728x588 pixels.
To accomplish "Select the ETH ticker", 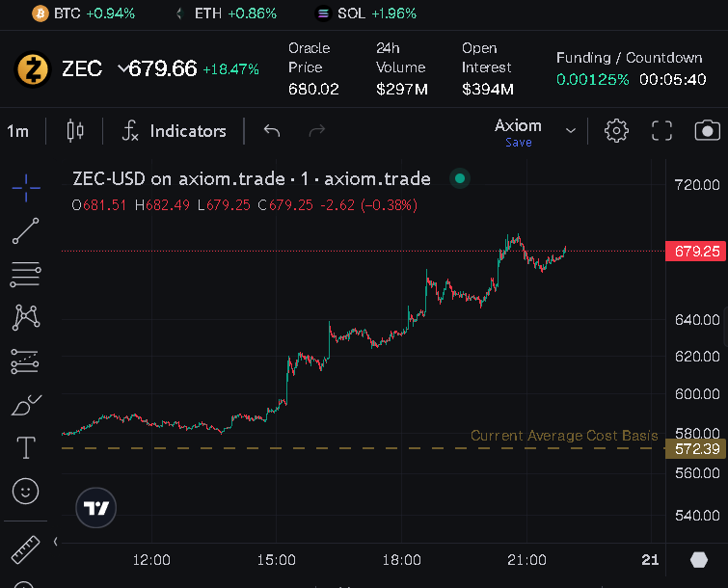I will [226, 13].
